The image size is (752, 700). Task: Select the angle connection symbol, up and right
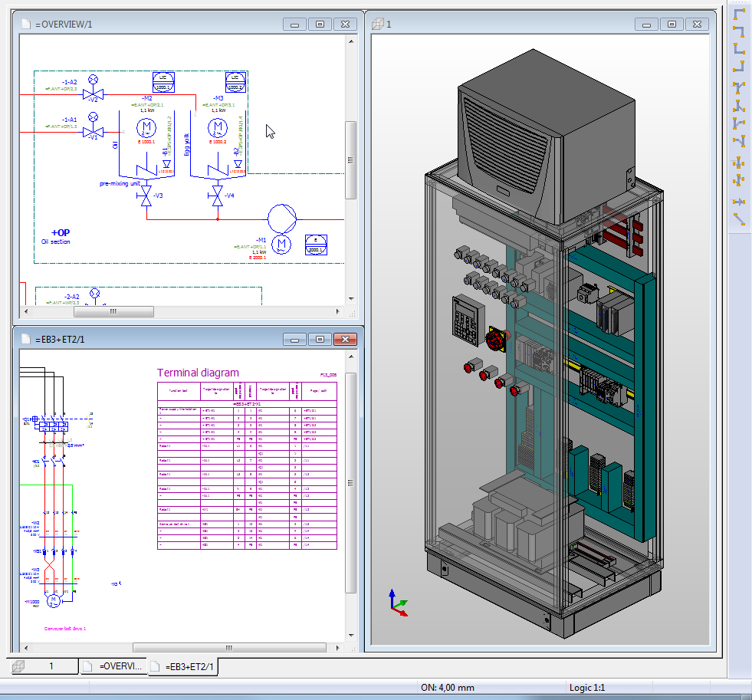pyautogui.click(x=738, y=48)
